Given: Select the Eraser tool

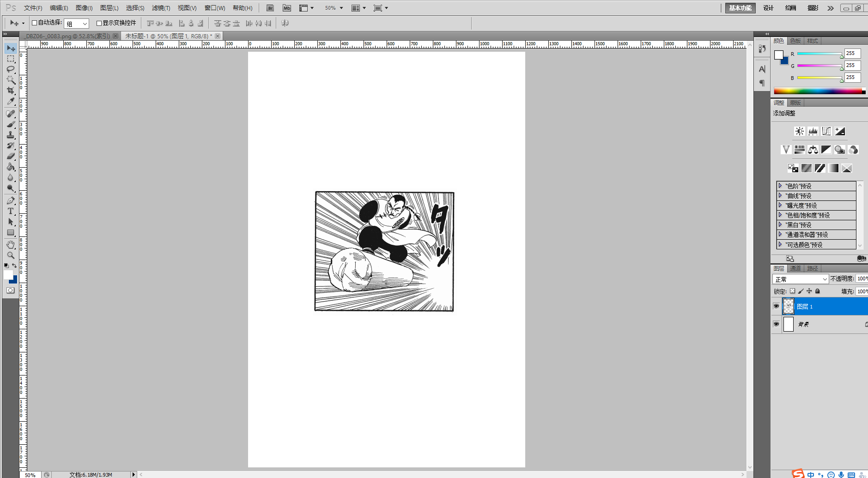Looking at the screenshot, I should point(11,156).
